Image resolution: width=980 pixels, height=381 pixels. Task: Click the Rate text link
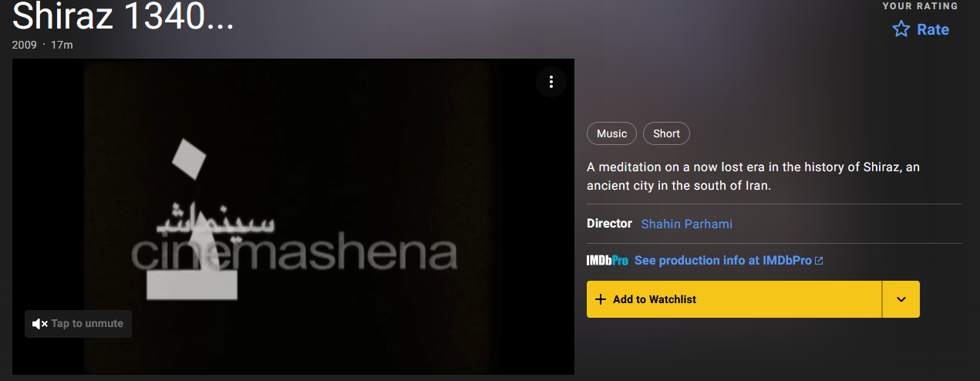click(932, 29)
